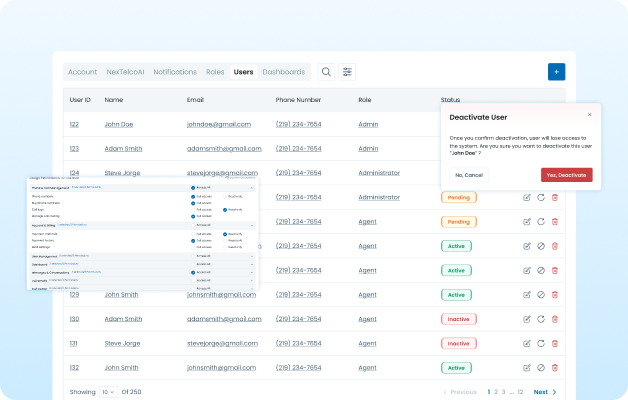The image size is (628, 400).
Task: Open the rows-per-page dropdown showing 10
Action: [x=108, y=392]
